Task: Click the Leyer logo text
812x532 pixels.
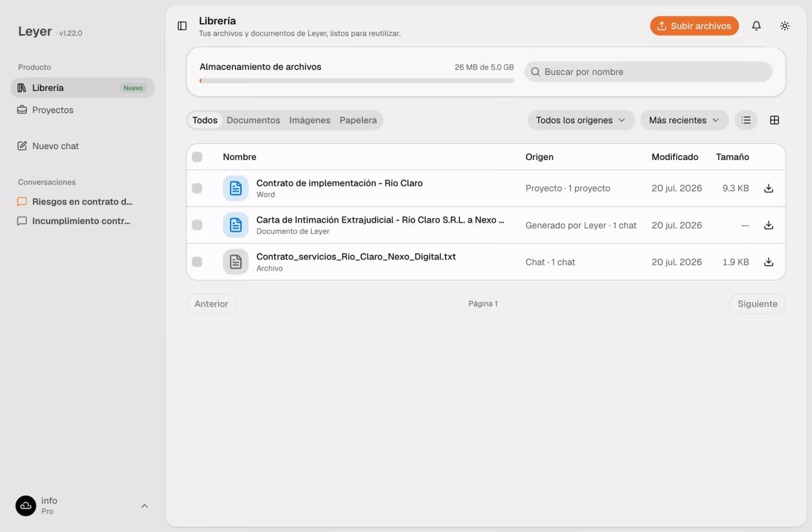Action: point(35,32)
